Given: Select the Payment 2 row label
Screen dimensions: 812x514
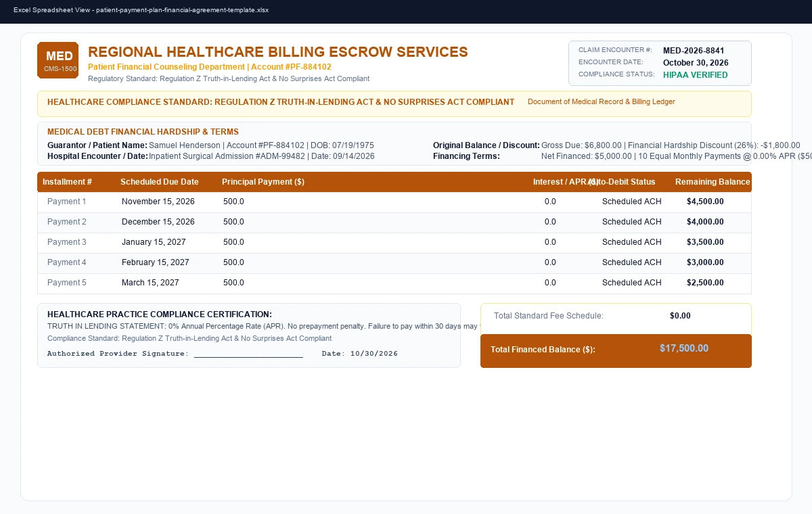Looking at the screenshot, I should (67, 222).
